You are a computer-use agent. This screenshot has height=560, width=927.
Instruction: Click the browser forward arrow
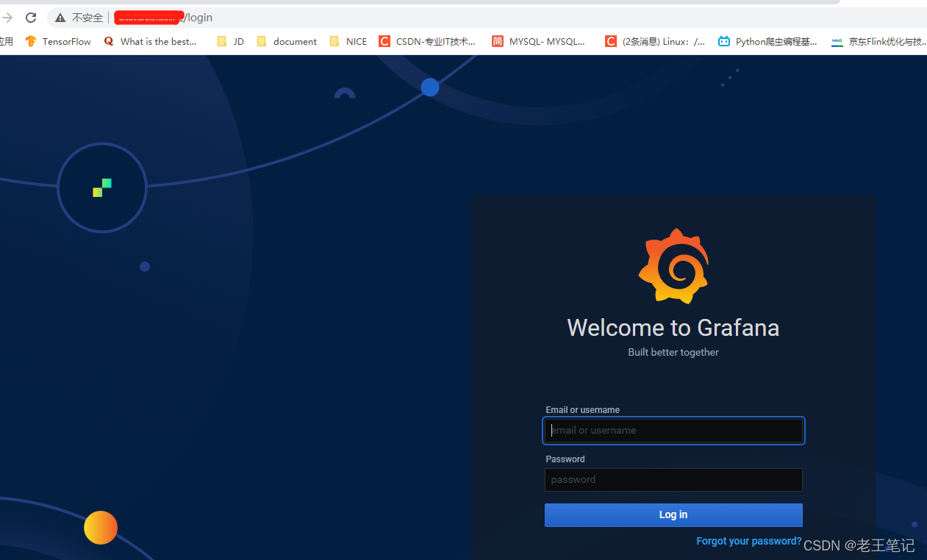[7, 17]
